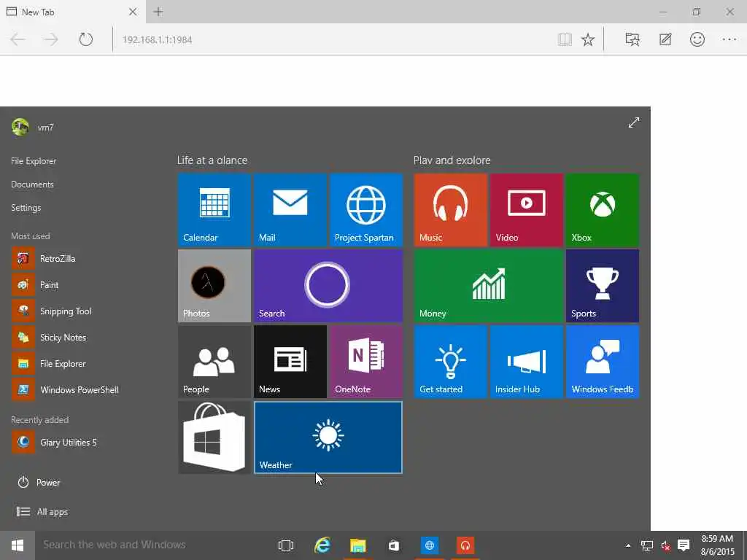The image size is (747, 560).
Task: Open the Money tile
Action: tap(489, 286)
